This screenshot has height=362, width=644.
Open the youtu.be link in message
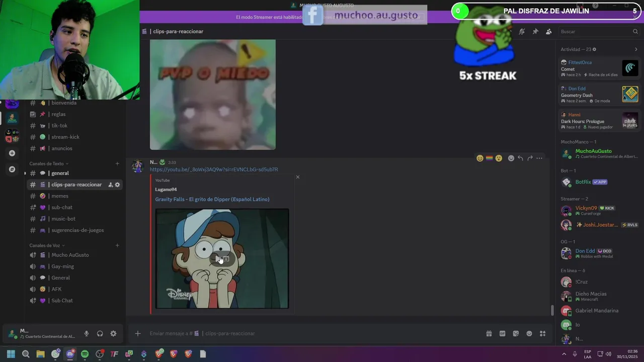click(x=214, y=169)
